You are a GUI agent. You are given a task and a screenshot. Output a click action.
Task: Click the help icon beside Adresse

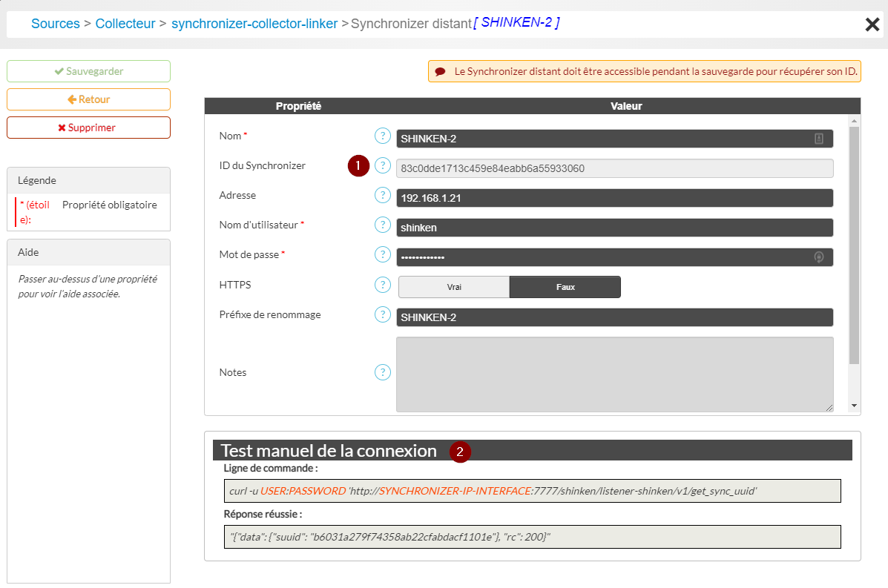[382, 195]
